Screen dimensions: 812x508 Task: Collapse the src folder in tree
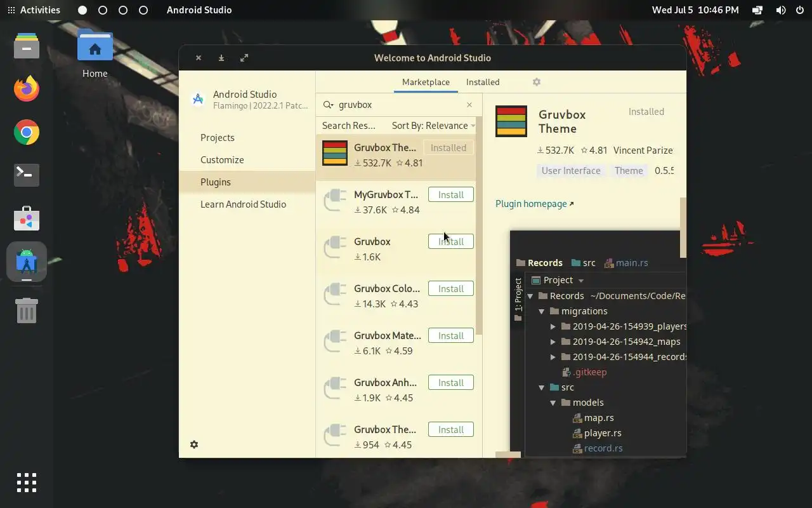[x=542, y=387]
